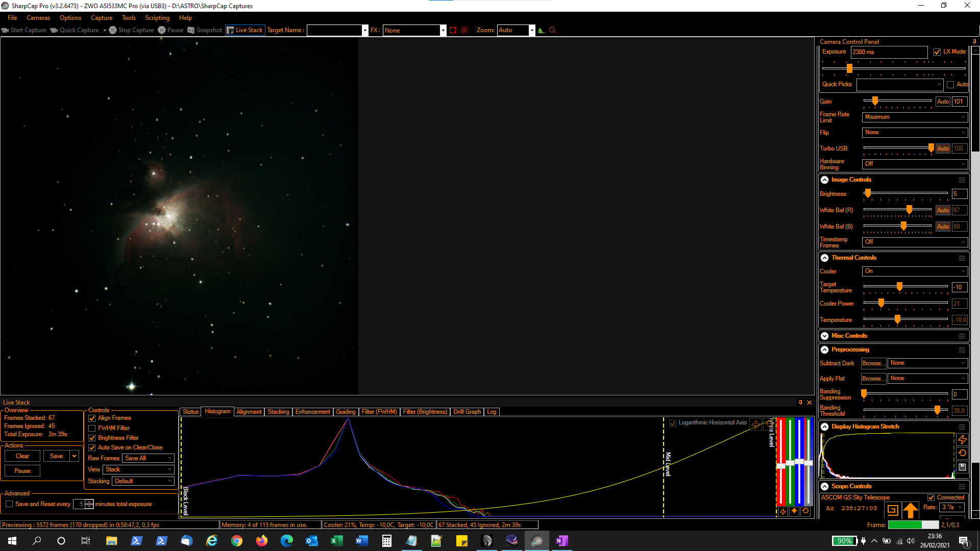Switch to the Alignment tab
This screenshot has height=551, width=980.
[249, 412]
